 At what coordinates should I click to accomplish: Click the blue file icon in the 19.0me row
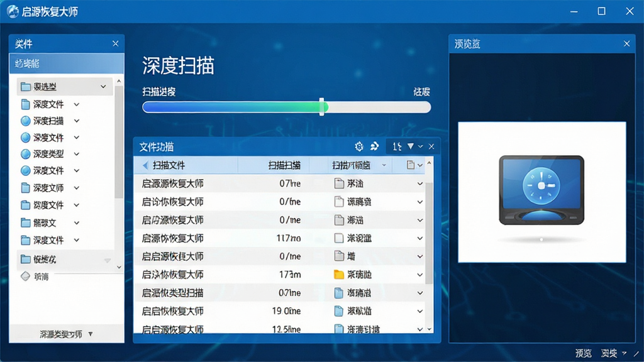(339, 311)
